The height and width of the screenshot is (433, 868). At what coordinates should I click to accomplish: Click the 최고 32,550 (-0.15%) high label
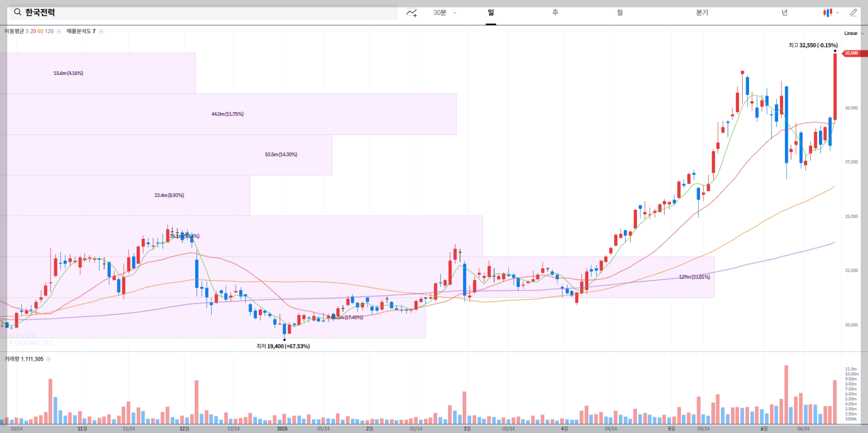coord(813,45)
